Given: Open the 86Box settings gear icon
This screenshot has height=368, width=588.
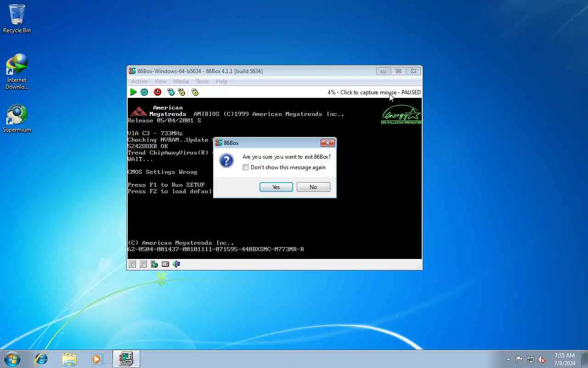Looking at the screenshot, I should (195, 92).
